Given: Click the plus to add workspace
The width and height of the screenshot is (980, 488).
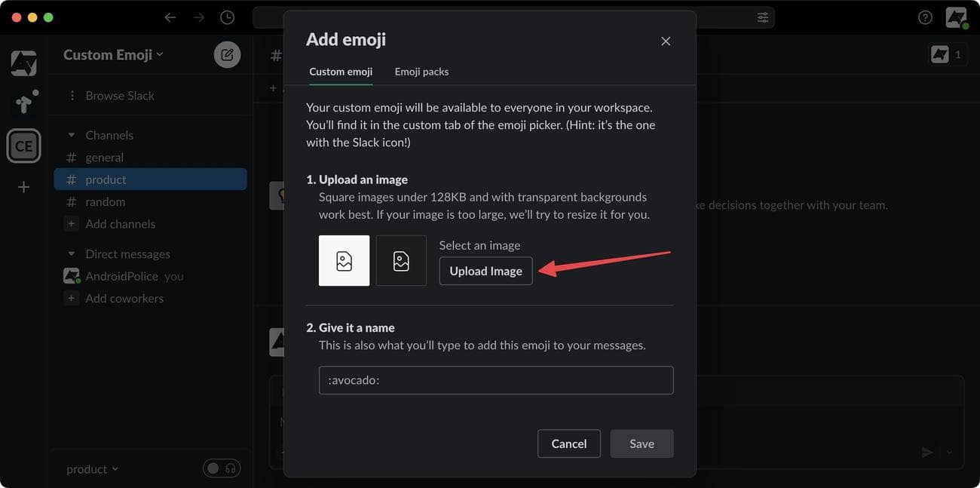Looking at the screenshot, I should pos(23,187).
